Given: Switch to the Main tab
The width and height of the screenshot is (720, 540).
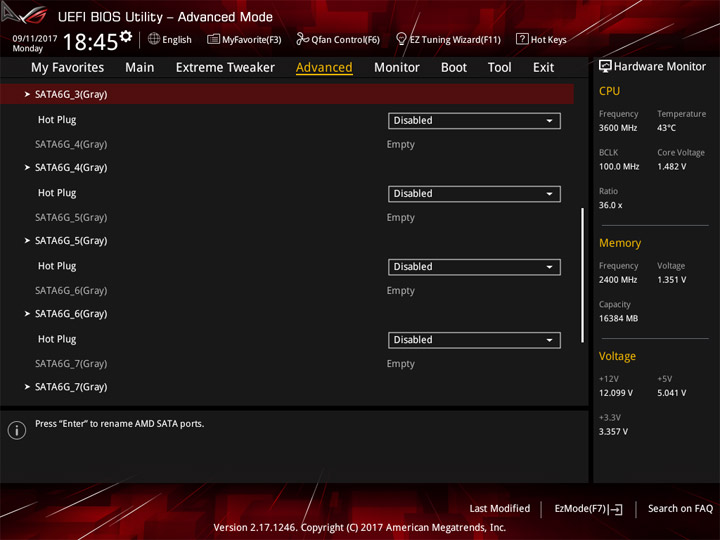Looking at the screenshot, I should click(140, 68).
